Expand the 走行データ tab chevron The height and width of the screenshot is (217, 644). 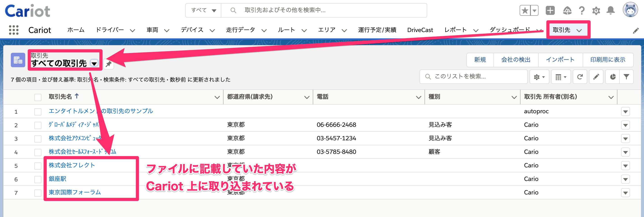click(264, 30)
